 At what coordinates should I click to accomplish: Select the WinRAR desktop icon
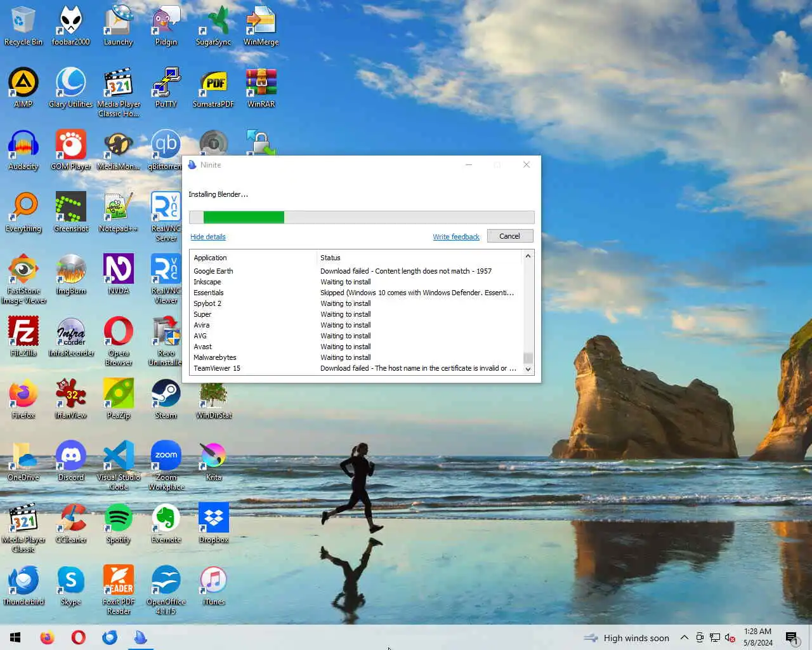point(261,88)
